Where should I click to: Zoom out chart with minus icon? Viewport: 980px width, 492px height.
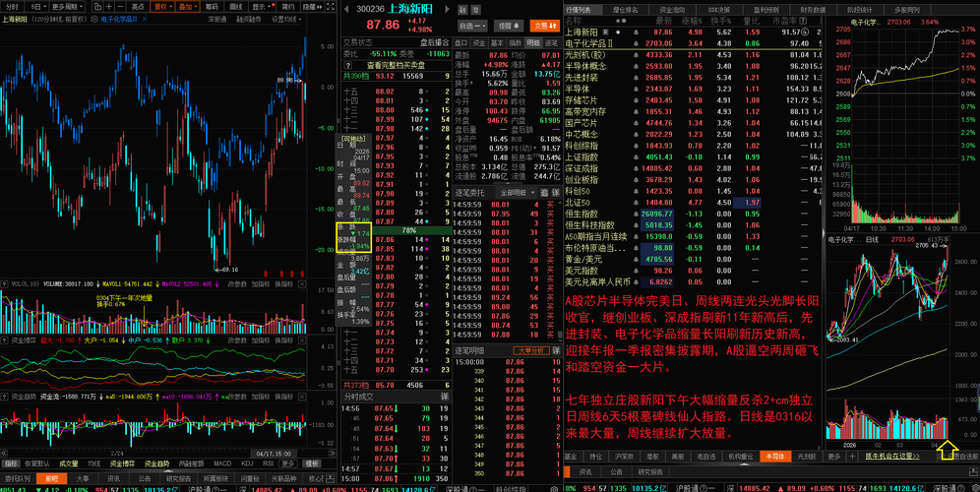click(x=120, y=7)
